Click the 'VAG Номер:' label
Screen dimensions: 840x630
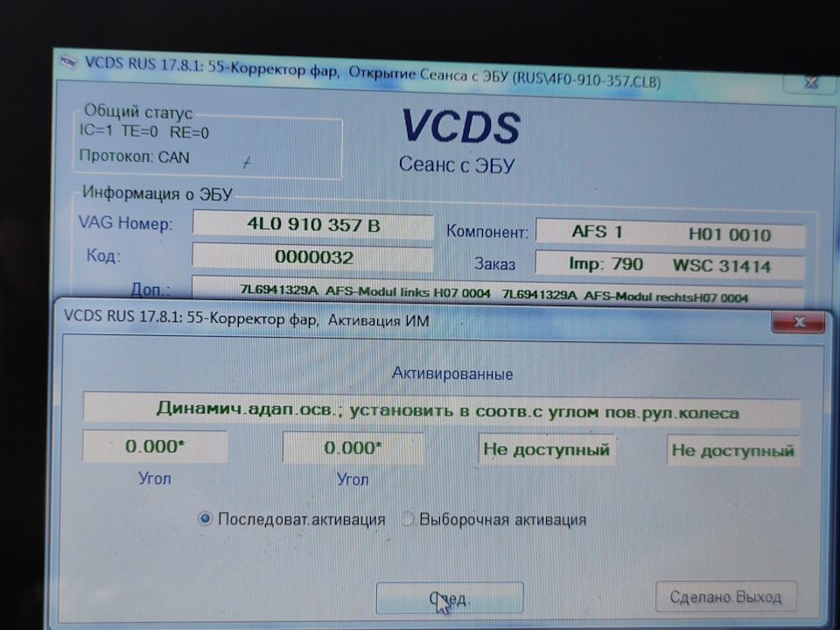[126, 223]
